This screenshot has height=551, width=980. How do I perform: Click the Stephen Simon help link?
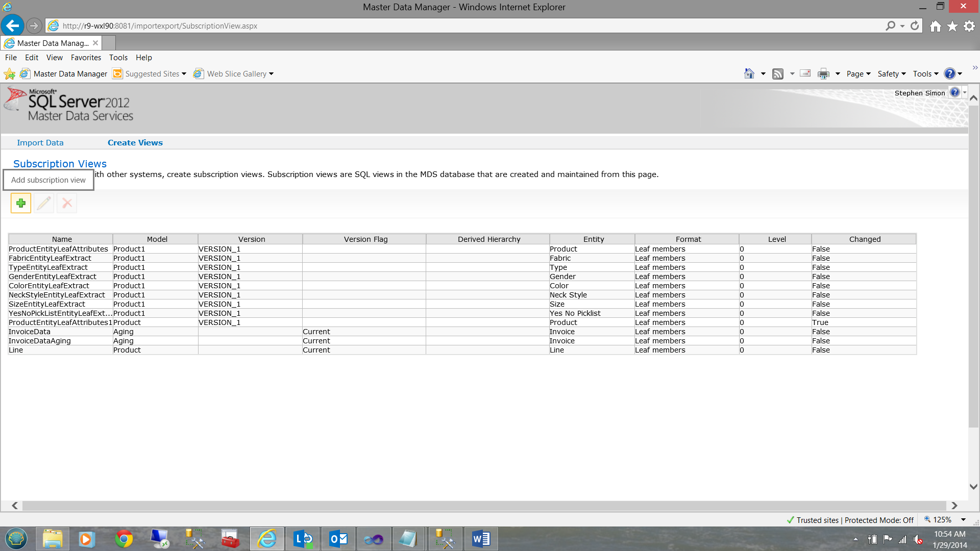click(x=957, y=92)
